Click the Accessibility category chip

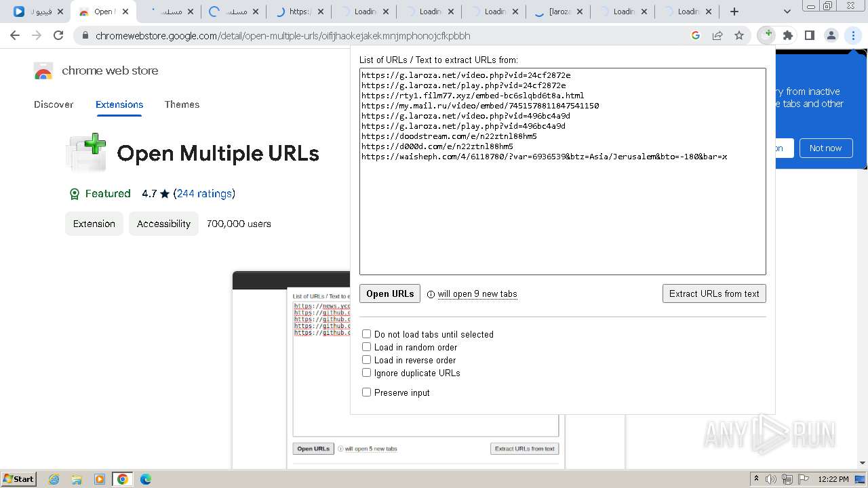tap(163, 224)
